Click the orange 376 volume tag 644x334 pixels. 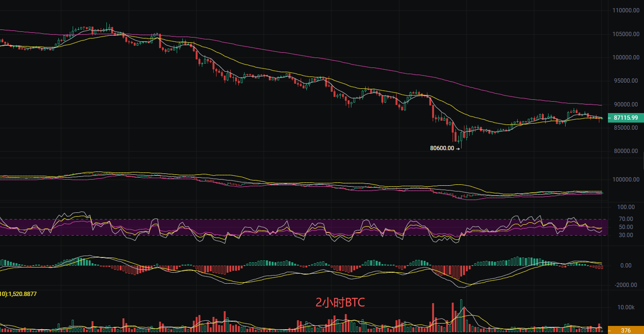tap(625, 330)
